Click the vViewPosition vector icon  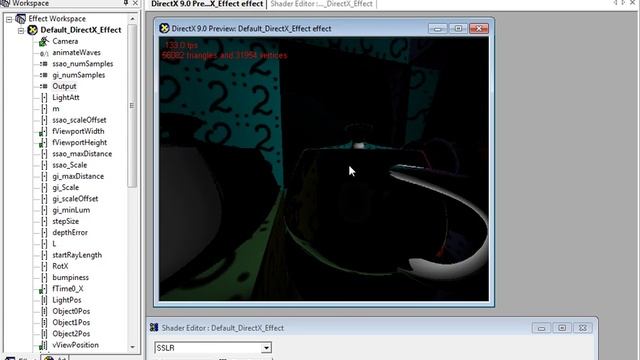click(x=43, y=345)
